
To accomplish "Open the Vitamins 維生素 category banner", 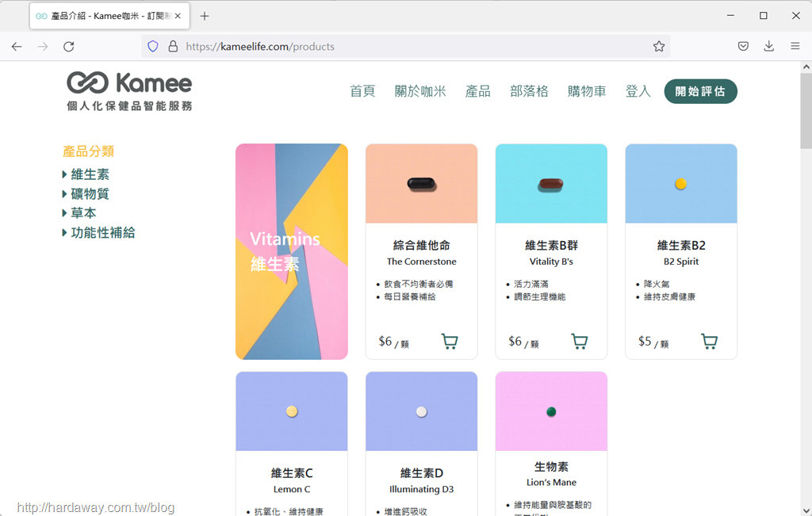I will tap(292, 251).
